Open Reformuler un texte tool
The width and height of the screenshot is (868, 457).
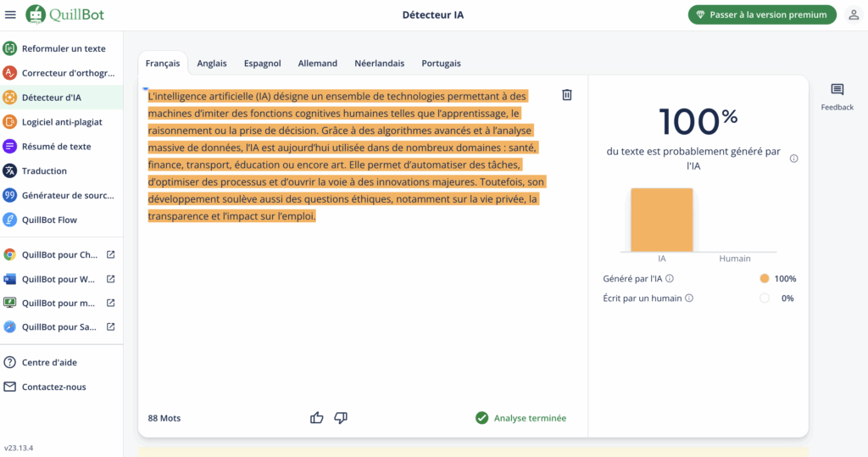(x=63, y=48)
